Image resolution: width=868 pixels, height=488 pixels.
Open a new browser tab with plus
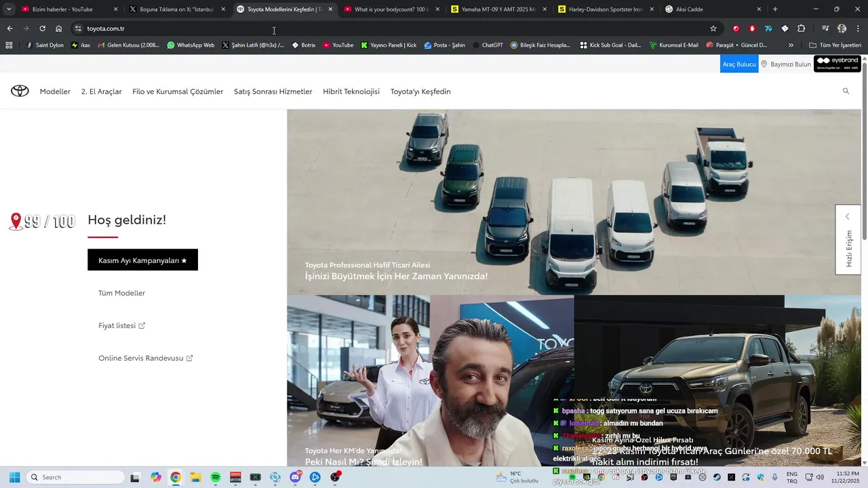pos(775,9)
